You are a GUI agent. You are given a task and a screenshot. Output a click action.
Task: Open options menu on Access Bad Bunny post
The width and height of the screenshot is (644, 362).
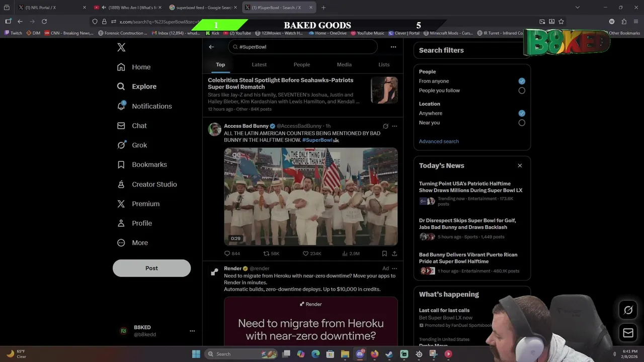[x=394, y=126]
